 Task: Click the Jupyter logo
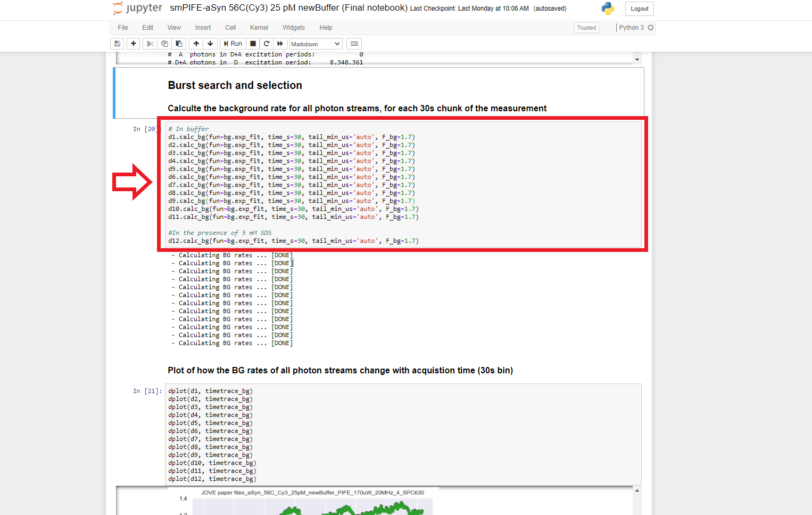(137, 9)
